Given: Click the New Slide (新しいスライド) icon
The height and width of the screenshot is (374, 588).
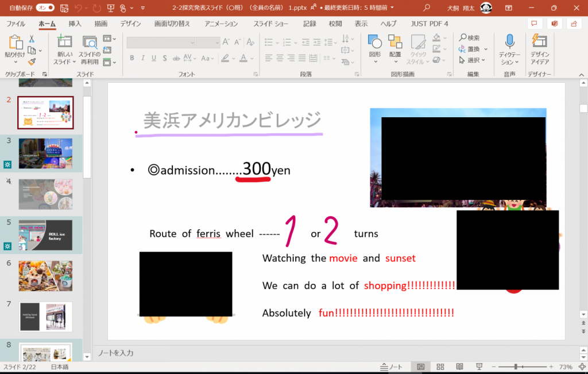Looking at the screenshot, I should pyautogui.click(x=64, y=42).
